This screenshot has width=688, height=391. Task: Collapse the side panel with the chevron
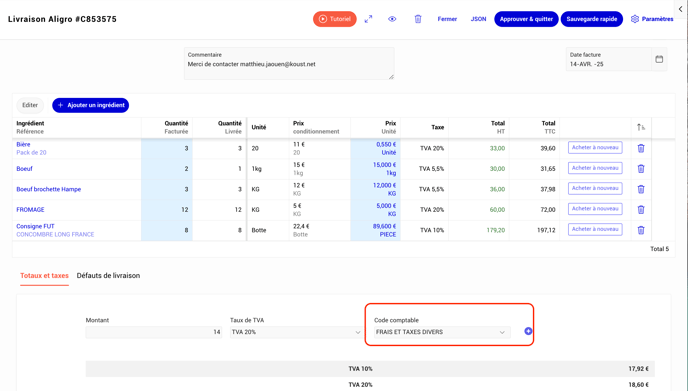(x=681, y=9)
